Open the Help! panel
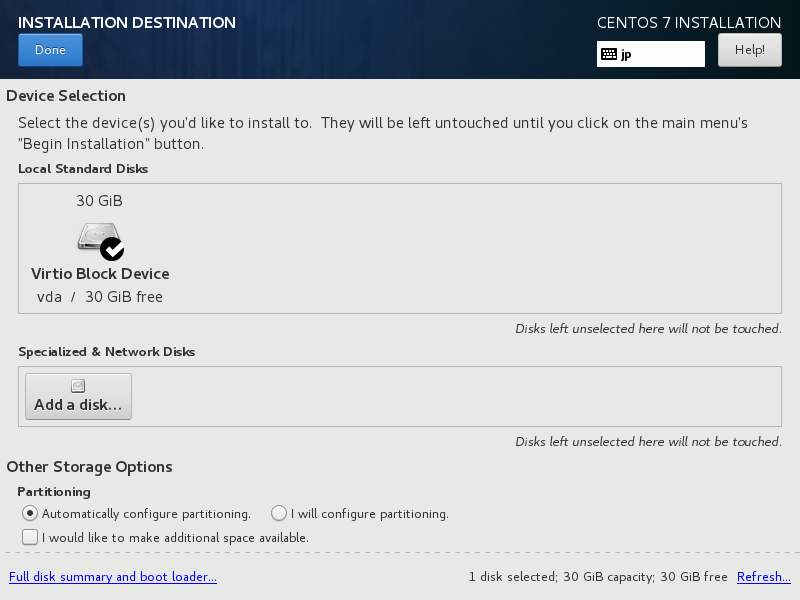This screenshot has height=600, width=800. click(x=749, y=49)
